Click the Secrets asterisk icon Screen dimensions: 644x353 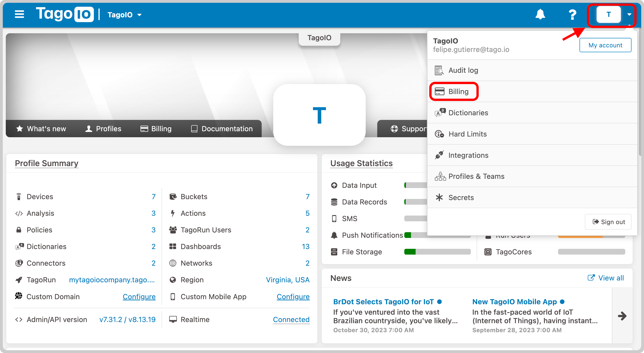(x=439, y=197)
